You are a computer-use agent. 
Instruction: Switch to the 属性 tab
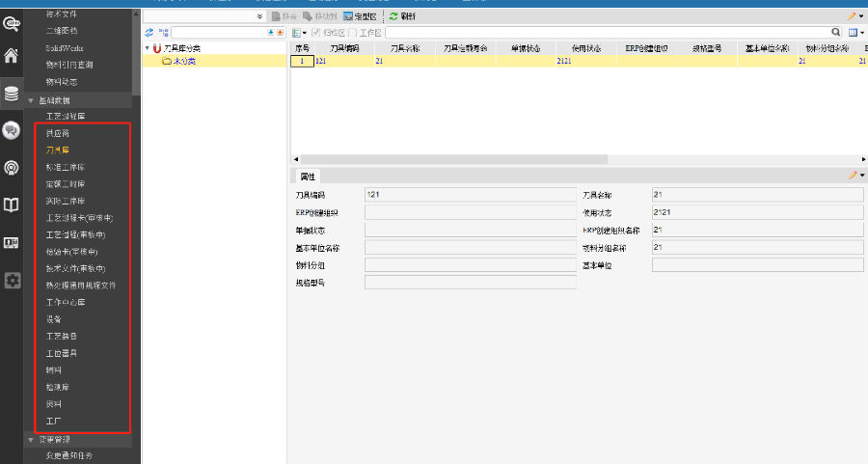tap(308, 177)
